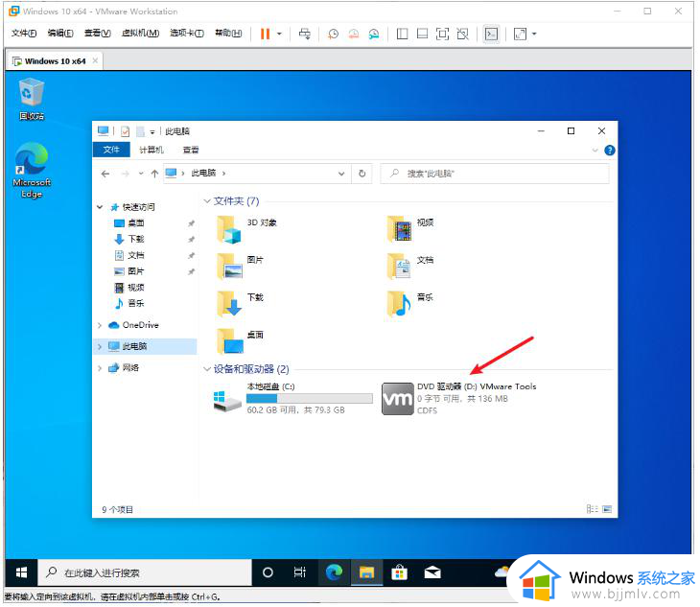Take a snapshot using the clock icon
Screen dimensions: 700x607
coord(333,34)
